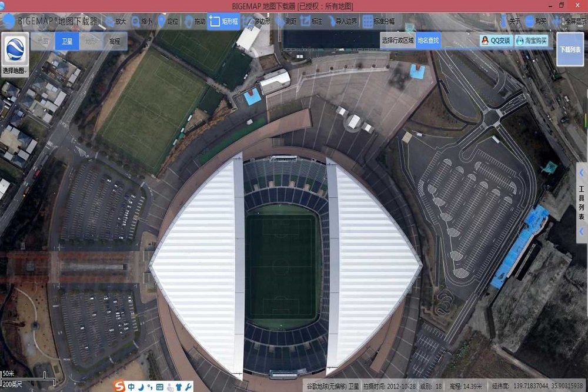Click the 放大 zoom-in tool
The width and height of the screenshot is (588, 392).
click(x=116, y=21)
